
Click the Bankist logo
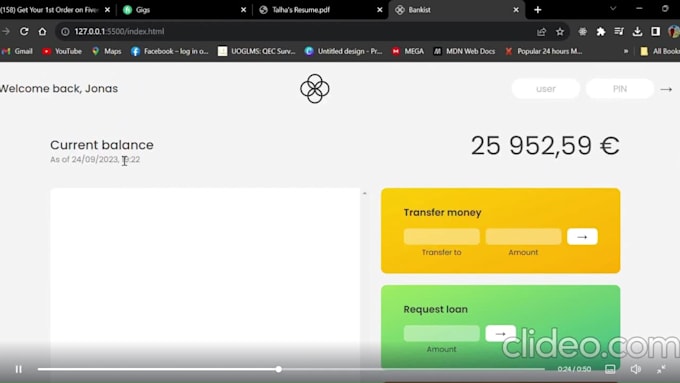tap(315, 88)
